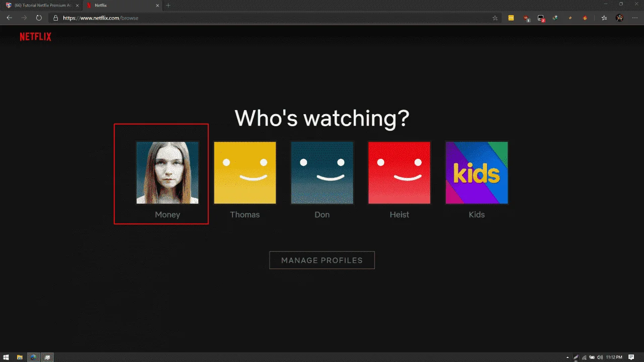The image size is (644, 362).
Task: Bookmark this page with the star
Action: coord(495,18)
